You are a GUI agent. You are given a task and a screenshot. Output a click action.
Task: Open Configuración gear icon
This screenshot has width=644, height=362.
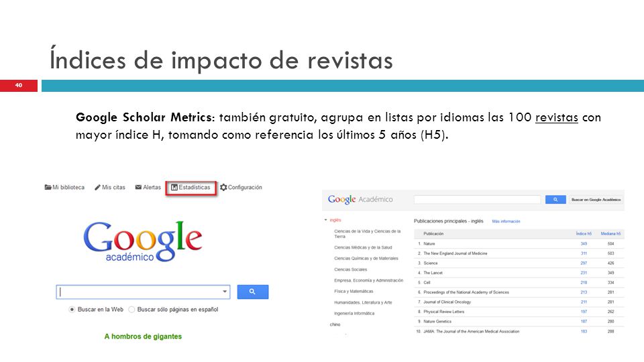click(x=223, y=188)
